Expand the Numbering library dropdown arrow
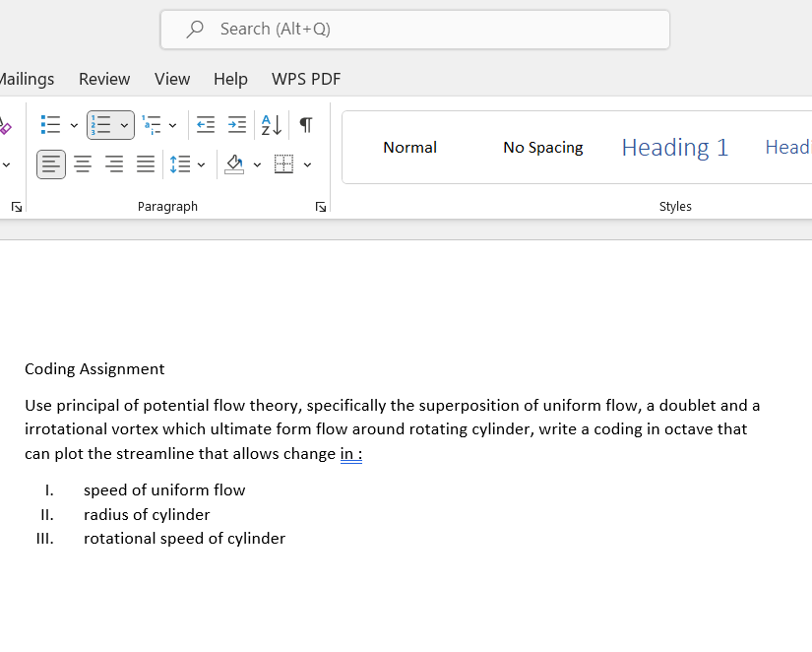Image resolution: width=812 pixels, height=652 pixels. 124,125
